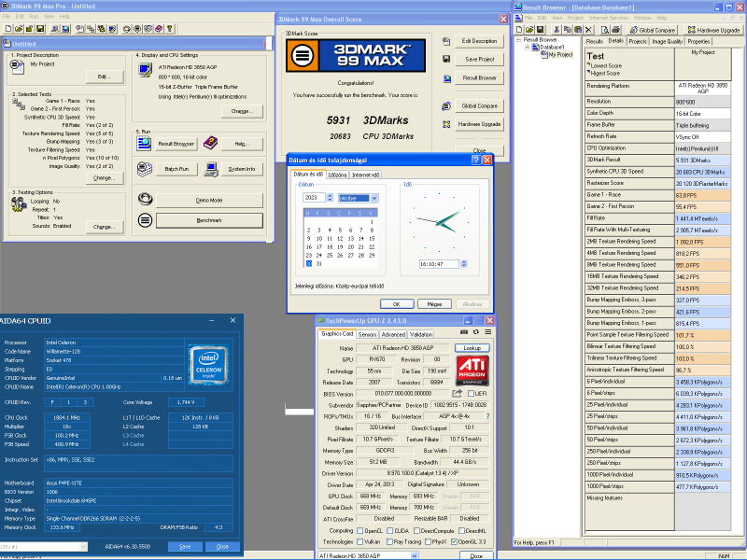Viewport: 747px width, 560px height.
Task: Click the Cut scissors icon in Result Browser
Action: (557, 30)
